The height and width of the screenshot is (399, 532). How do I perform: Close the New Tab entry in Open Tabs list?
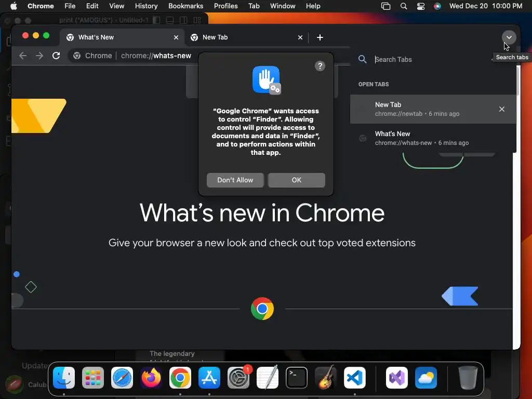click(x=501, y=109)
